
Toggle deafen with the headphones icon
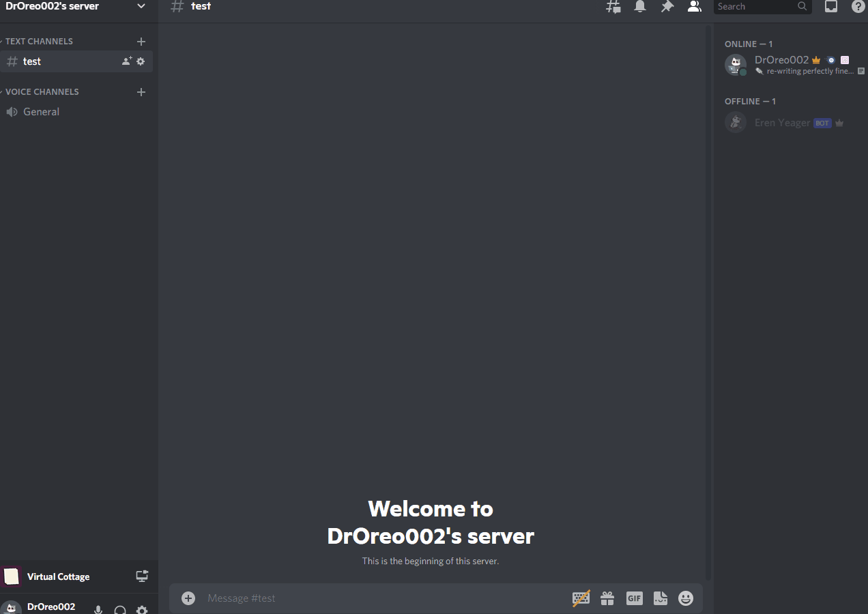coord(120,609)
